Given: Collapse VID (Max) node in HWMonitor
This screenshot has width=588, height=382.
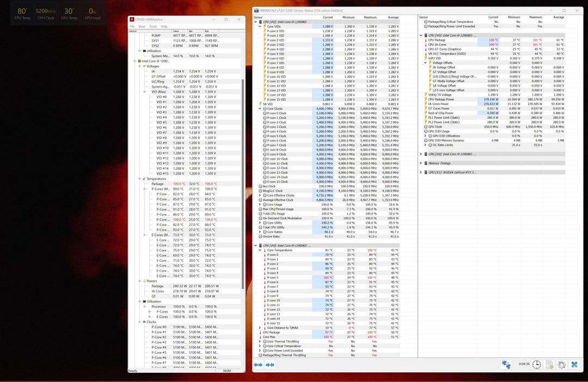Looking at the screenshot, I should point(144,92).
